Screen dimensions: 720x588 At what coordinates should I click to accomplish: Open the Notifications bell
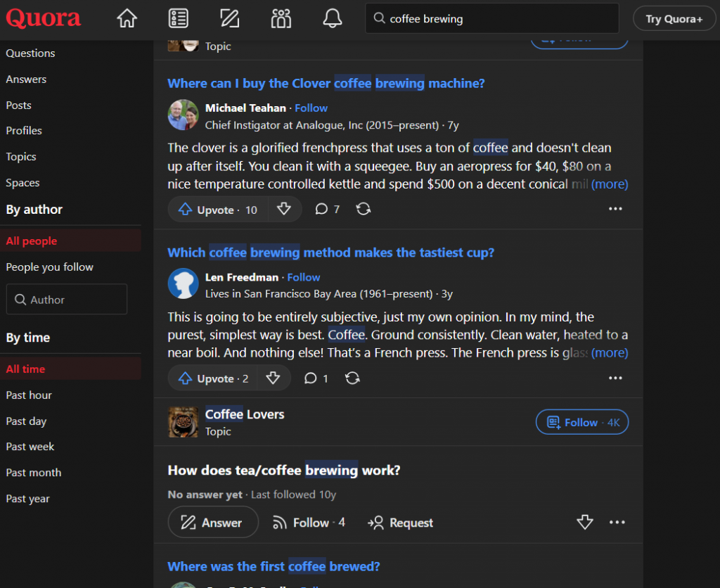tap(332, 18)
